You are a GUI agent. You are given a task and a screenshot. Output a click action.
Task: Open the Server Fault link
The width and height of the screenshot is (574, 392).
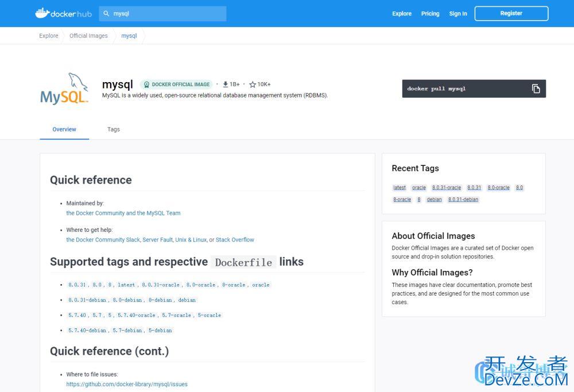coord(157,240)
